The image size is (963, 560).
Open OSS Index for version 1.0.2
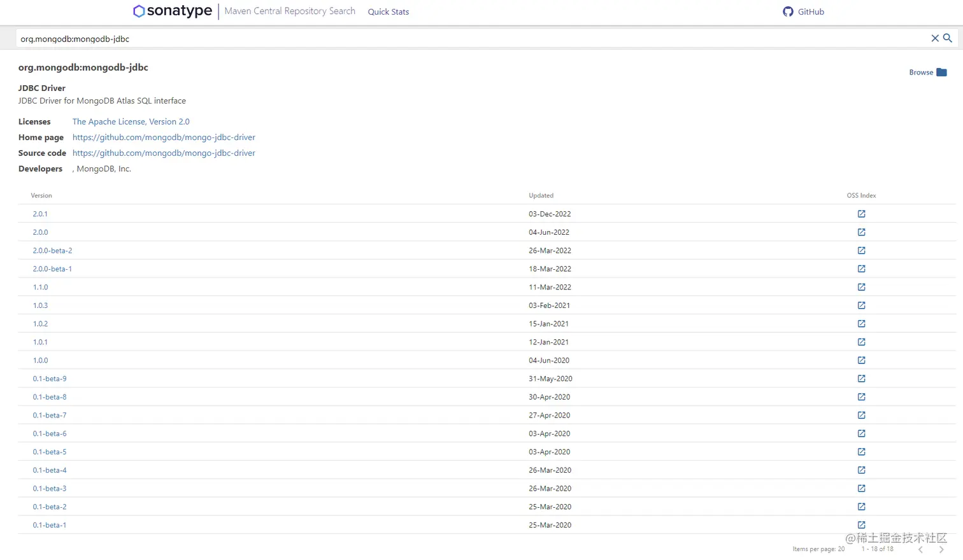[x=861, y=324]
